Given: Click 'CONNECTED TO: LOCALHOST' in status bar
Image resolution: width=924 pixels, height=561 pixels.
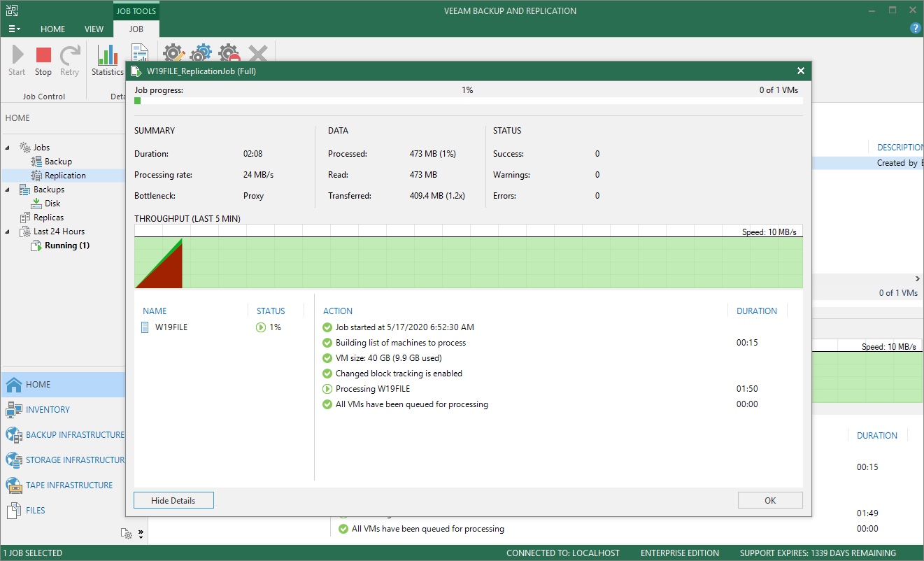Looking at the screenshot, I should 563,553.
